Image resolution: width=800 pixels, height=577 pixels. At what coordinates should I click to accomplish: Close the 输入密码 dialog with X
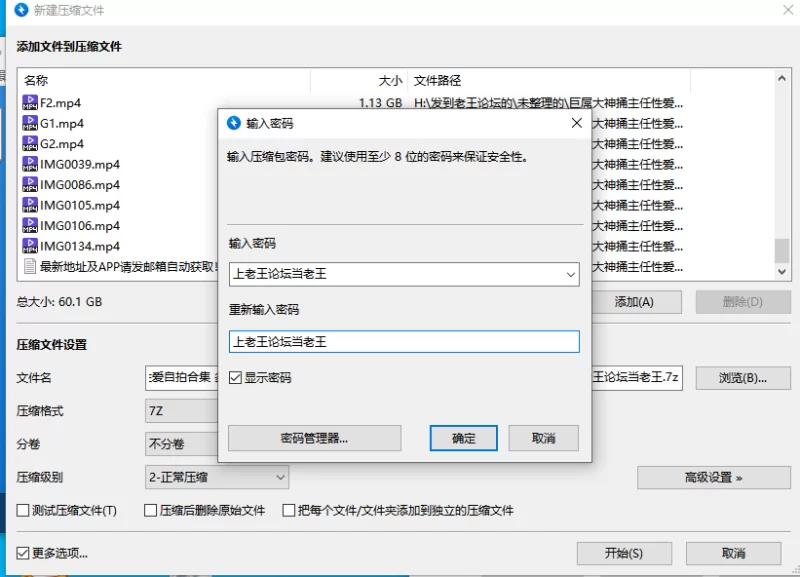point(577,123)
